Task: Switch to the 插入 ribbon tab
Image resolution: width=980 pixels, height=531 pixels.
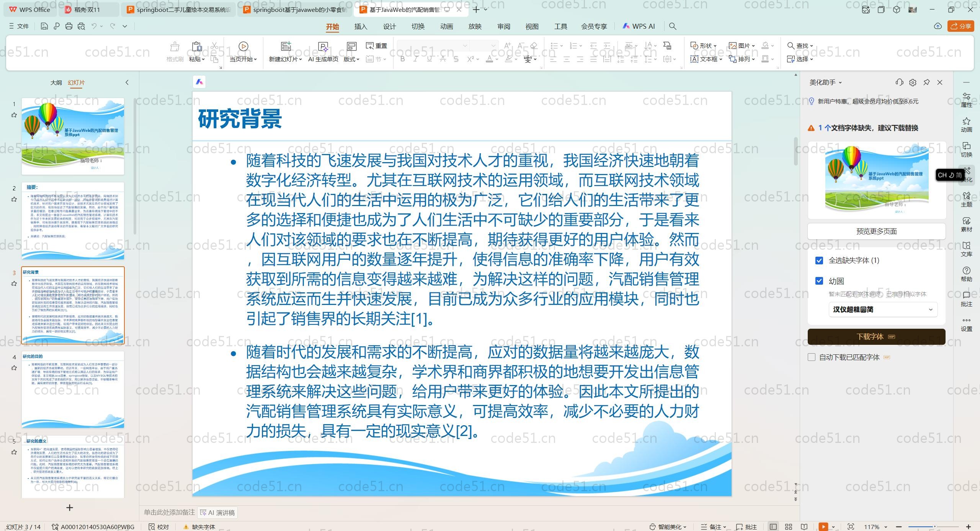Action: [x=360, y=26]
